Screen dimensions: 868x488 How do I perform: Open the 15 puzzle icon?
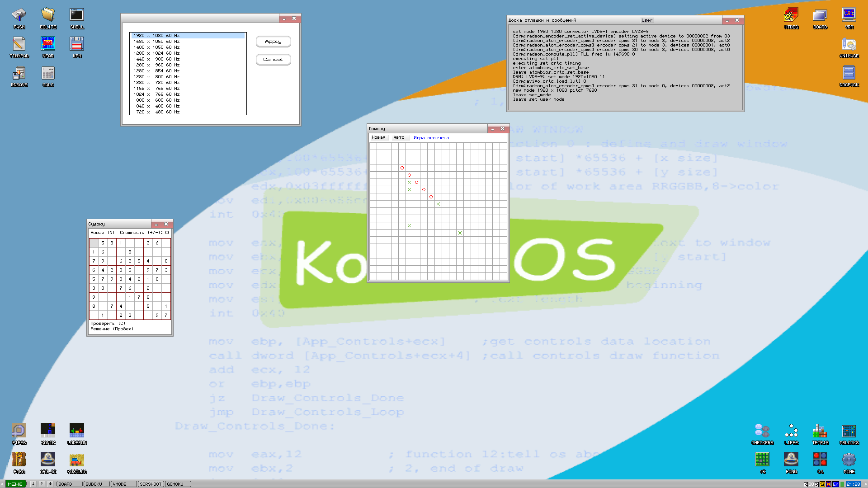point(762,463)
